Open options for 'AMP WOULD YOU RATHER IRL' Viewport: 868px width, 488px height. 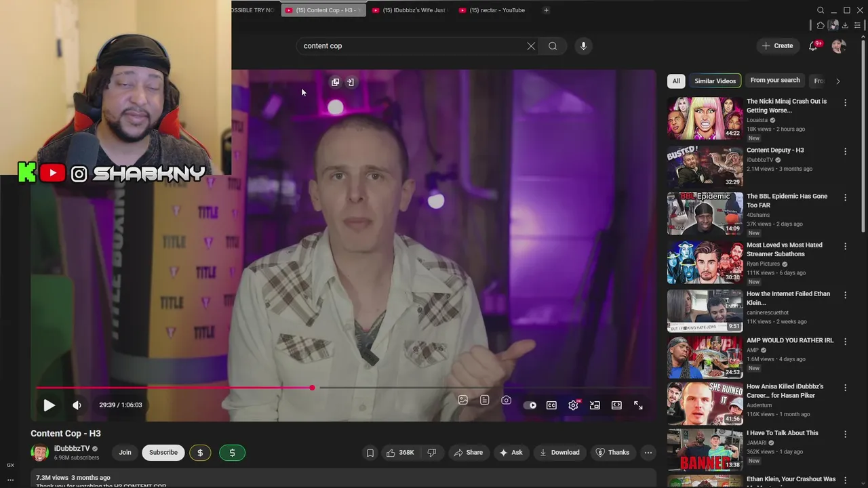coord(845,342)
